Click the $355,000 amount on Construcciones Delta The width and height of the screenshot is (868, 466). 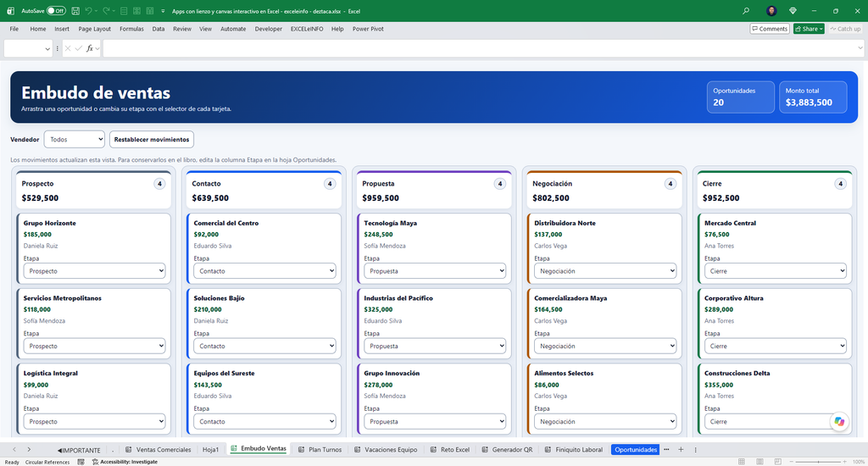(719, 385)
